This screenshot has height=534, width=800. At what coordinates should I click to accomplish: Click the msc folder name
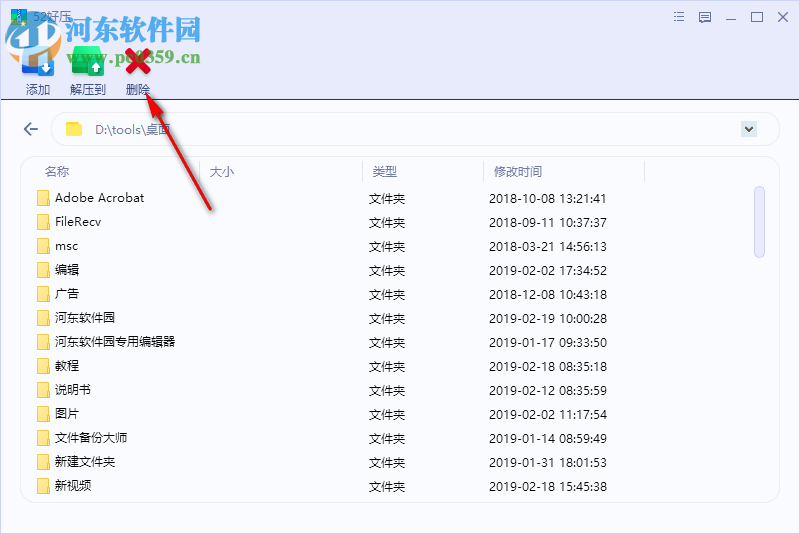66,246
